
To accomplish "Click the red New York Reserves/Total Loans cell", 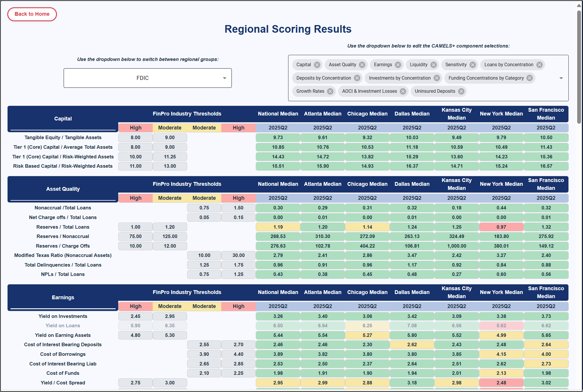I will 501,227.
